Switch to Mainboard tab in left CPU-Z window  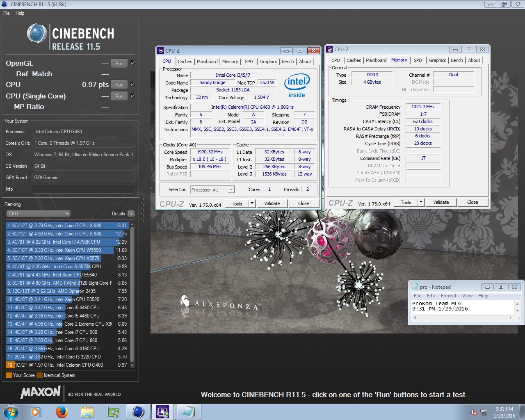click(207, 62)
